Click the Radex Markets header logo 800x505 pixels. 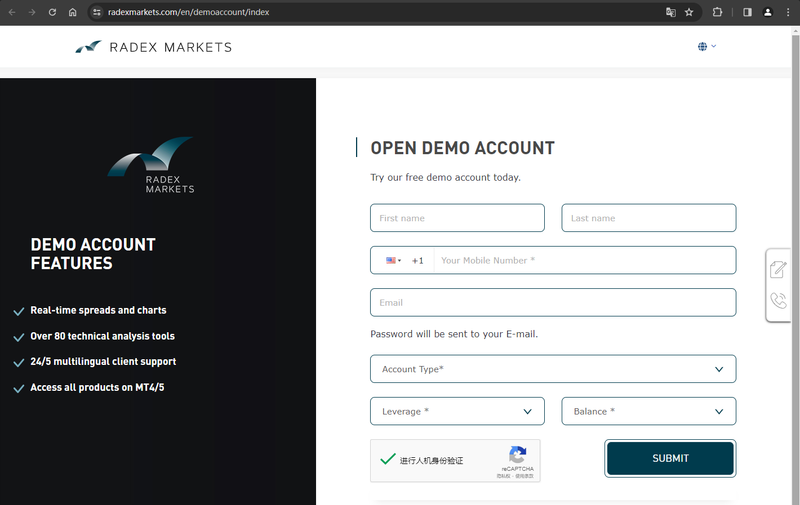click(x=154, y=47)
